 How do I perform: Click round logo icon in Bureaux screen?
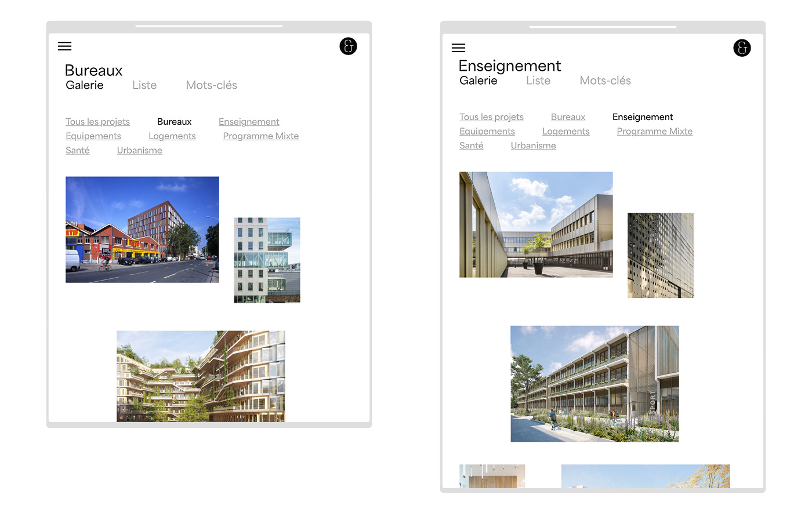(348, 46)
